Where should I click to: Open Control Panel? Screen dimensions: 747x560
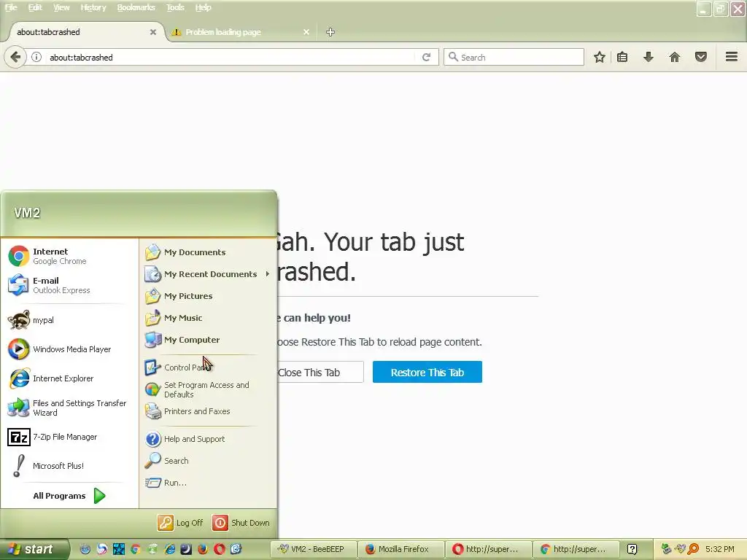208,367
